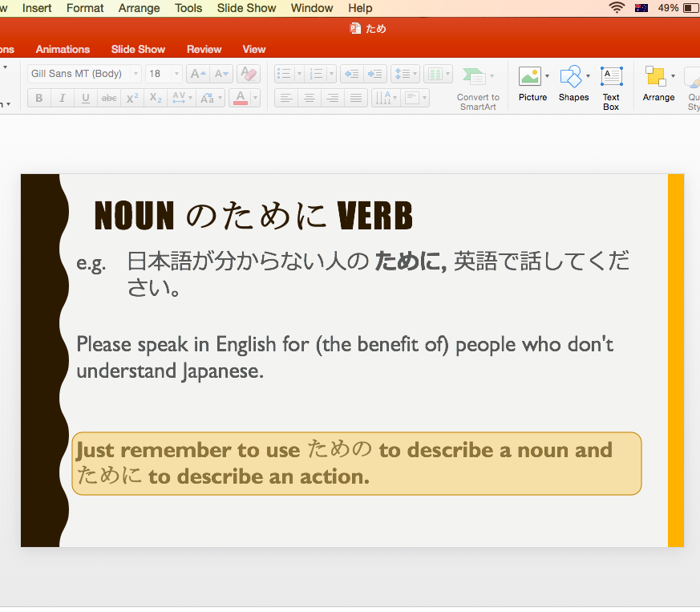Decrease the list indent level
Viewport: 700px width, 612px height.
tap(352, 74)
